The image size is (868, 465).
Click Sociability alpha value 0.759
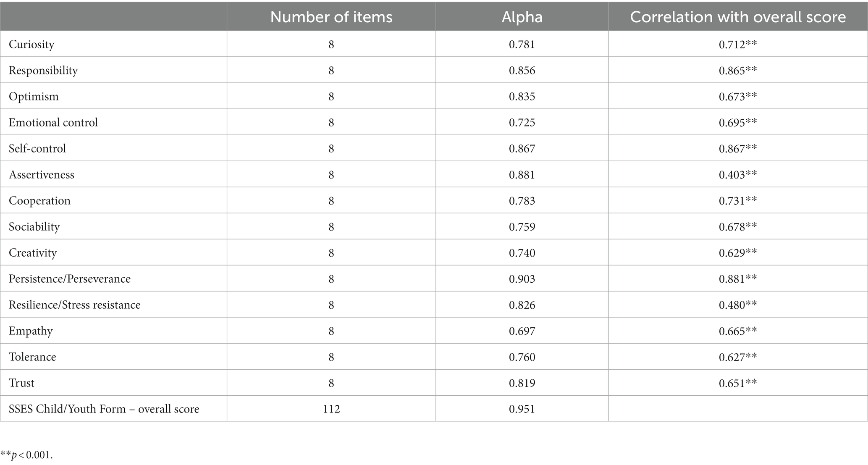(522, 227)
